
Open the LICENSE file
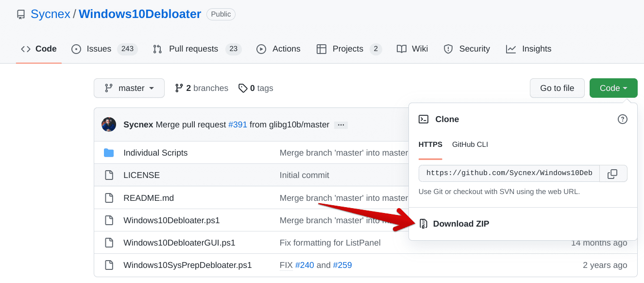point(141,175)
